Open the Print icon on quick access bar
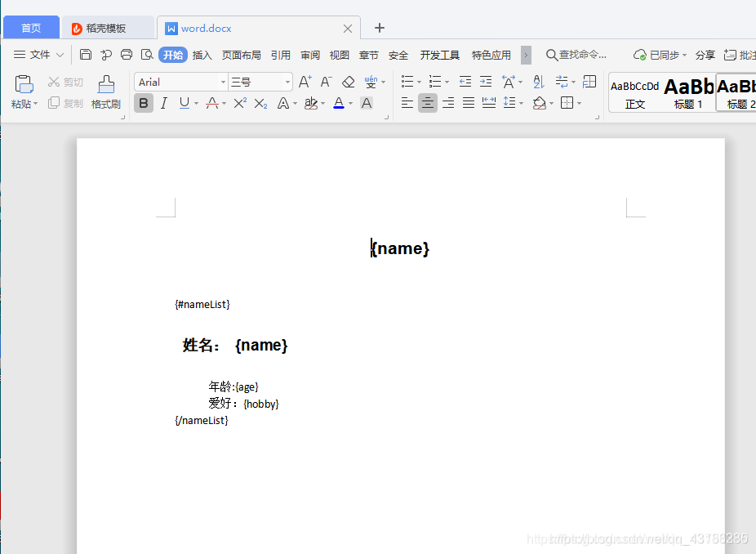 point(127,54)
